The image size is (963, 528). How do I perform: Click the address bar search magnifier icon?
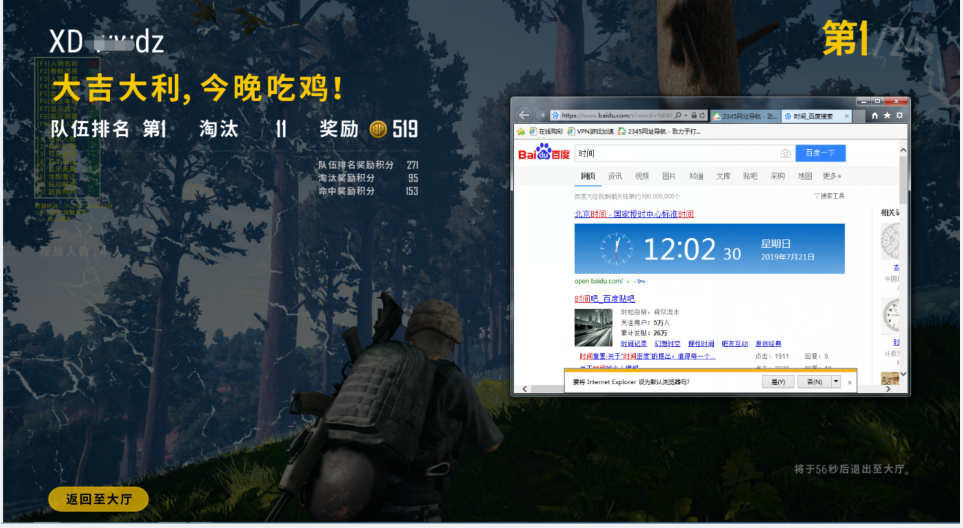tap(678, 115)
